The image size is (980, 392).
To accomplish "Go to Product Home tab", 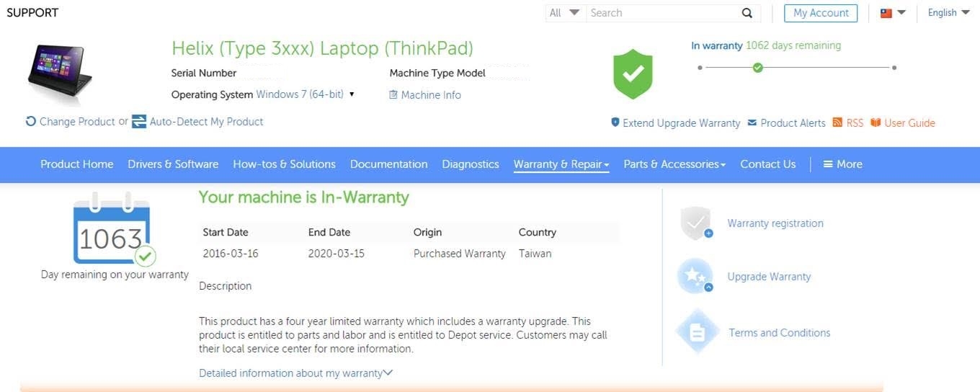I will (77, 164).
